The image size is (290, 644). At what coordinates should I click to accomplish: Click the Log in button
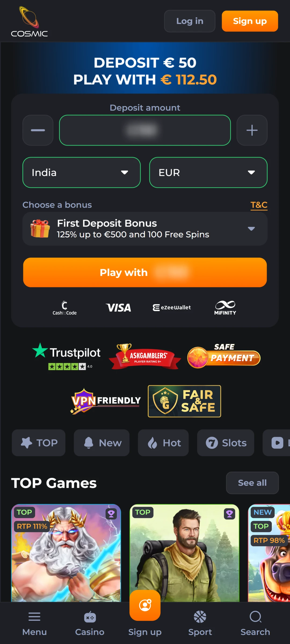pyautogui.click(x=190, y=21)
